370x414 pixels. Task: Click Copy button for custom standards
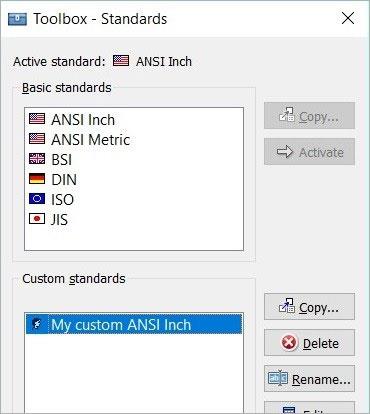309,307
